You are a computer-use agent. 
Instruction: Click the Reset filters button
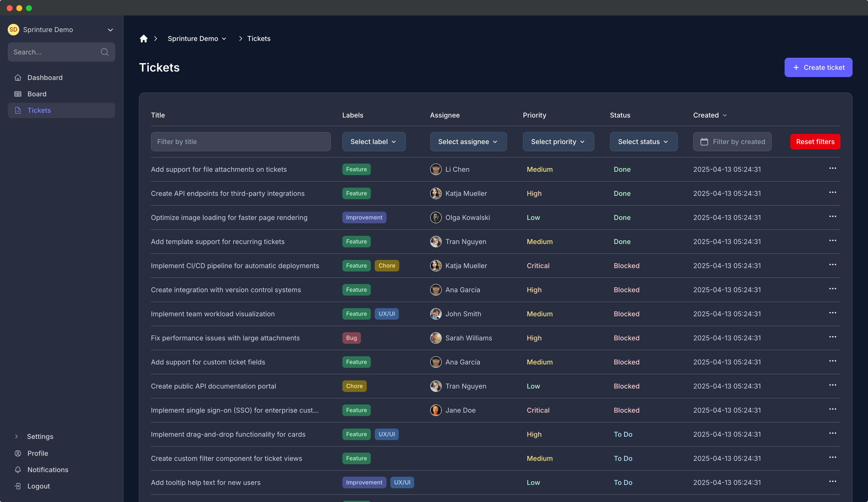pyautogui.click(x=815, y=142)
